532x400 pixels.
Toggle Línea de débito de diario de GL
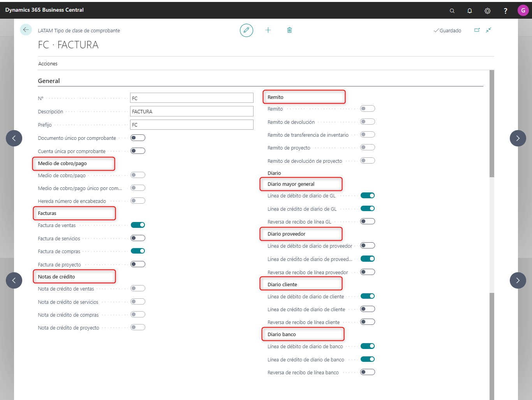point(368,196)
